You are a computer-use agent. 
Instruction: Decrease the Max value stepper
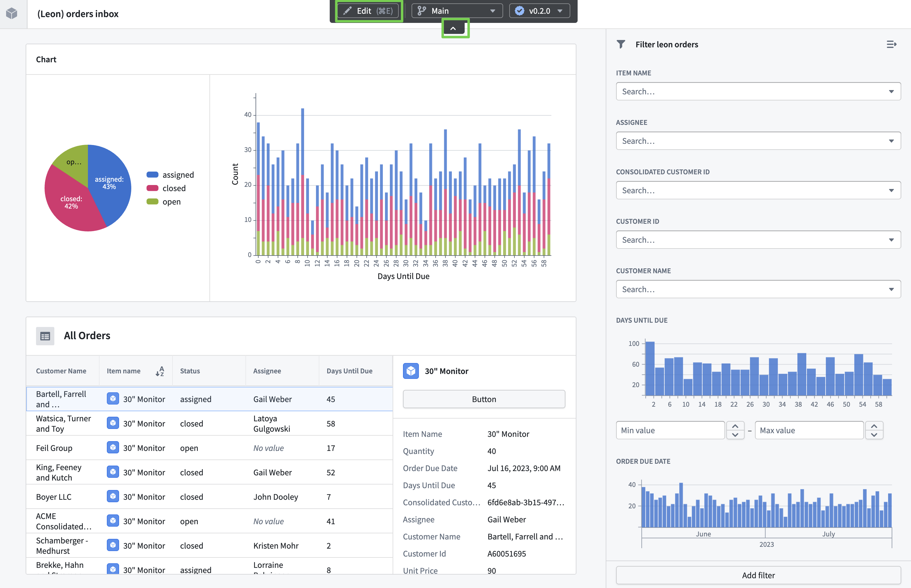(x=874, y=434)
